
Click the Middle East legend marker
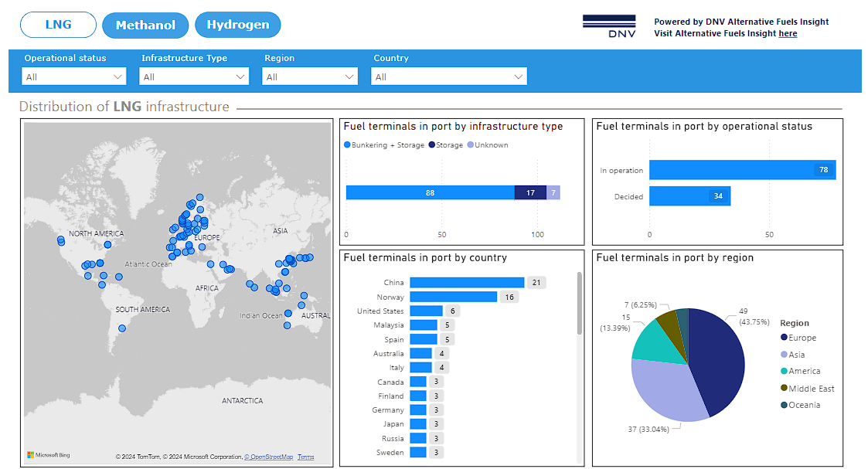pyautogui.click(x=784, y=389)
